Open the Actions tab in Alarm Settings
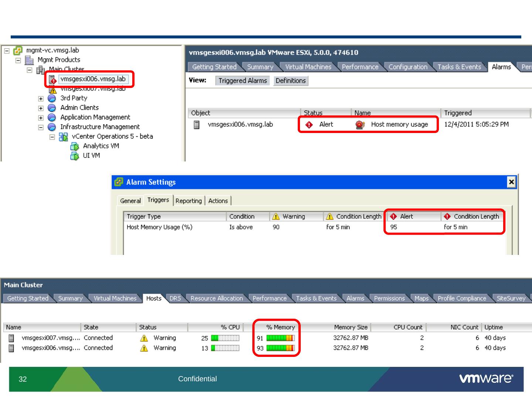532x399 pixels. (x=218, y=201)
